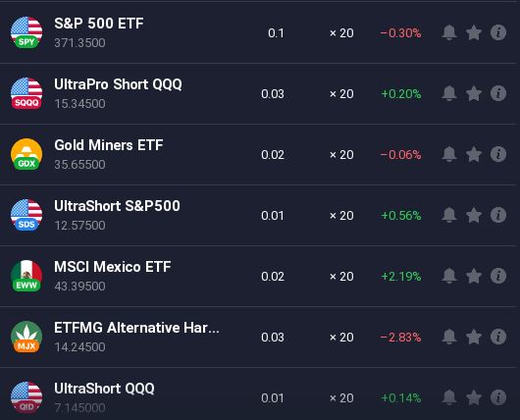
Task: Click the SPY flag logo
Action: tap(26, 32)
